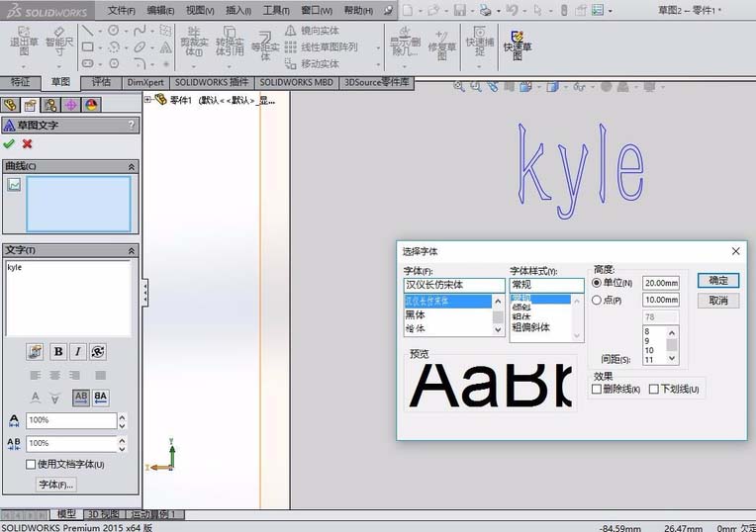756x532 pixels.
Task: Select the Ellipse sketch tool
Action: tap(140, 47)
